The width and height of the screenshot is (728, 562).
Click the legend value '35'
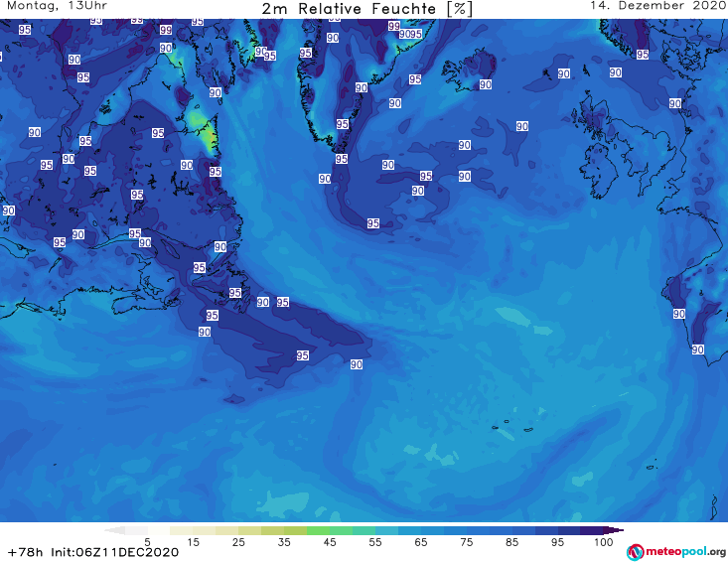tap(284, 542)
